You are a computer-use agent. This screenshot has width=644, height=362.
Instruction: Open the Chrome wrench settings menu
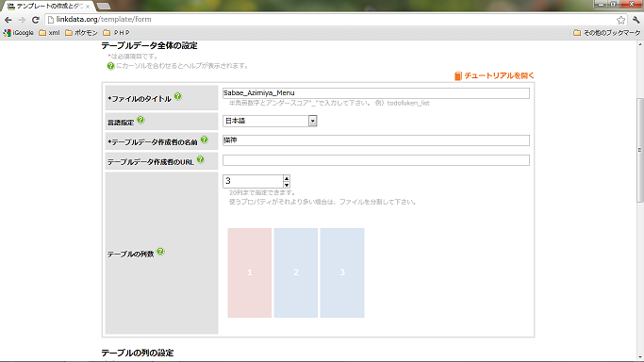[636, 19]
